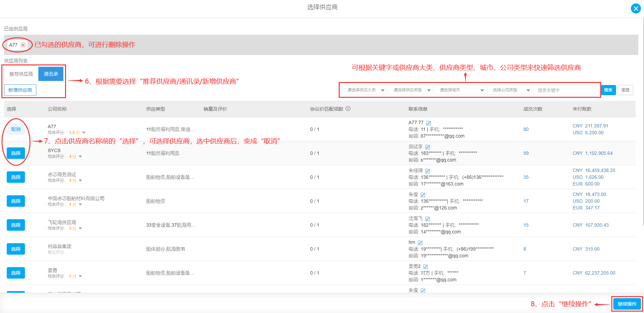Click company name 何淼淼集团
644x313 pixels.
coord(60,246)
